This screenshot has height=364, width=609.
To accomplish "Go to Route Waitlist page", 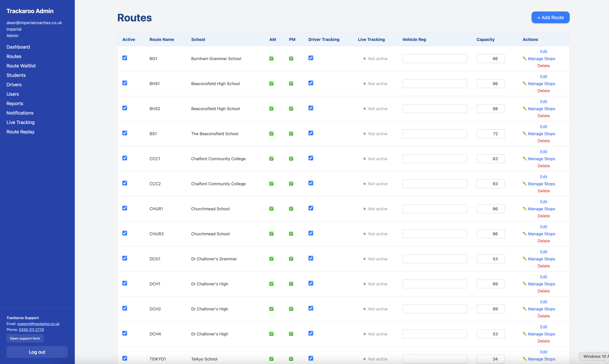I will tap(21, 66).
